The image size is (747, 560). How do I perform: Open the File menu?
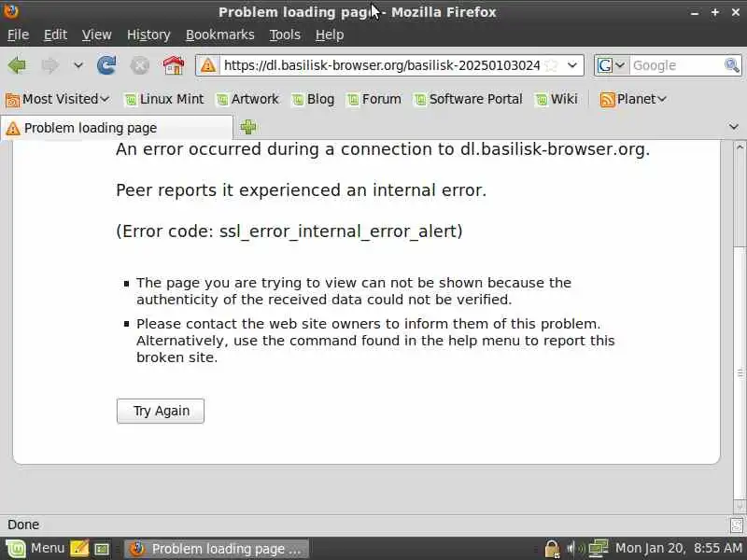[x=18, y=35]
